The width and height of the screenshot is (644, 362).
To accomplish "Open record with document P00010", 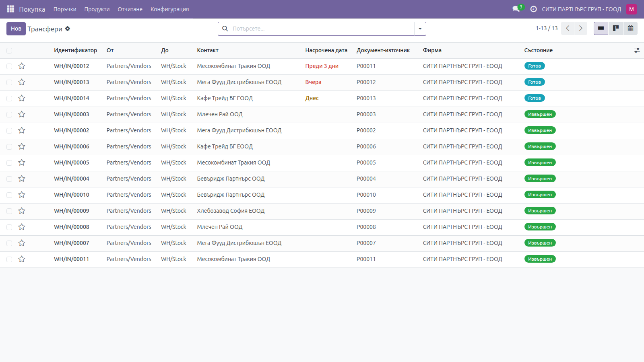I will 366,195.
